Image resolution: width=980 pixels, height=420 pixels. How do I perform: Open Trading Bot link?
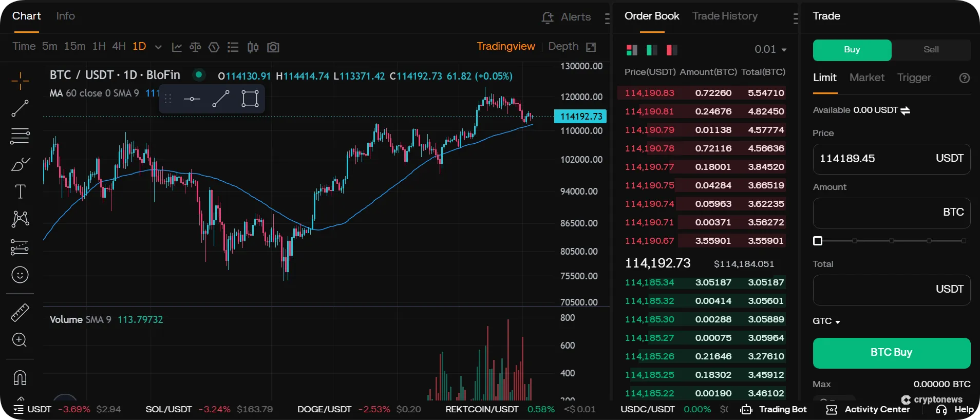click(774, 409)
